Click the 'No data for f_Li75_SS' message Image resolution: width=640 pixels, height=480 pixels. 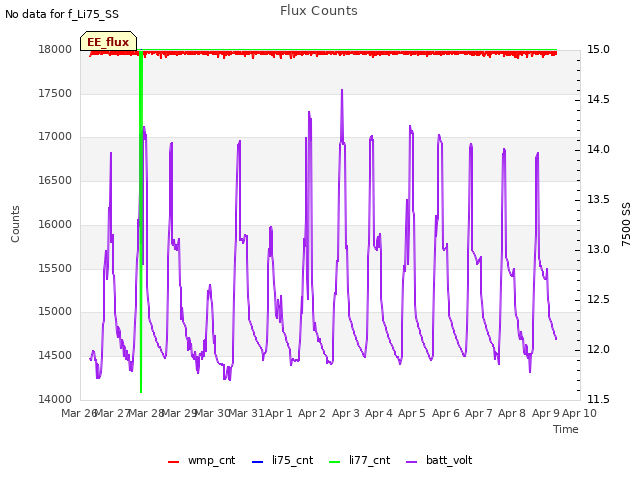(62, 14)
